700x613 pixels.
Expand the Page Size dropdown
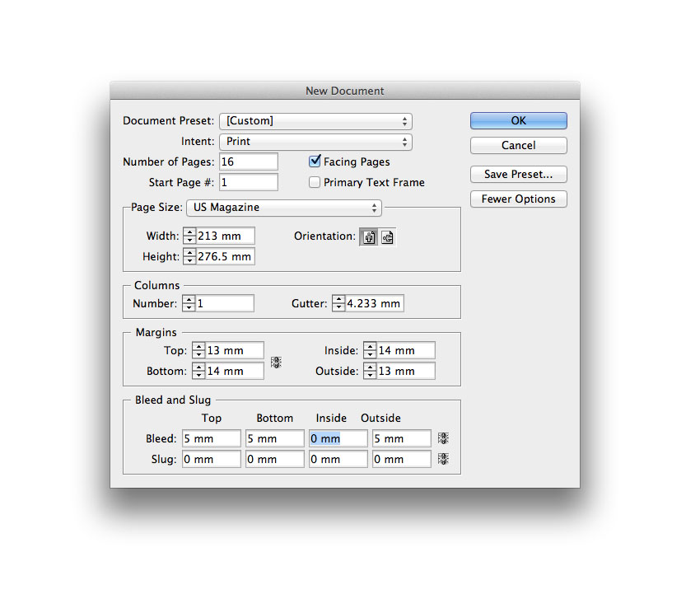pos(284,208)
